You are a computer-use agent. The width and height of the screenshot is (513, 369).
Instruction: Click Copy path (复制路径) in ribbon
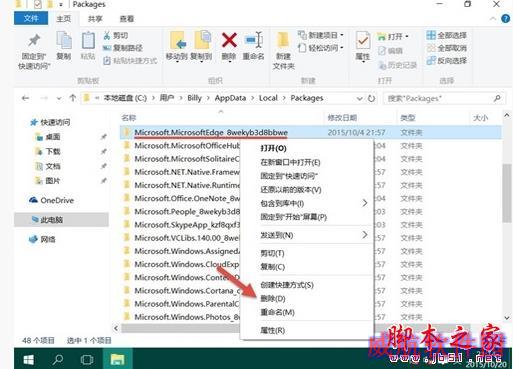point(123,48)
